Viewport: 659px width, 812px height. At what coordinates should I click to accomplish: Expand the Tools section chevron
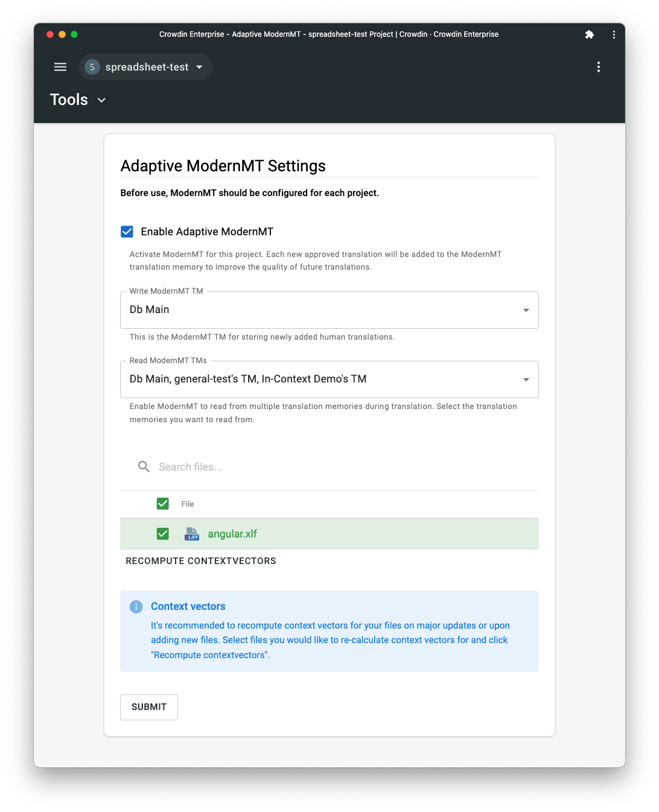click(x=101, y=100)
